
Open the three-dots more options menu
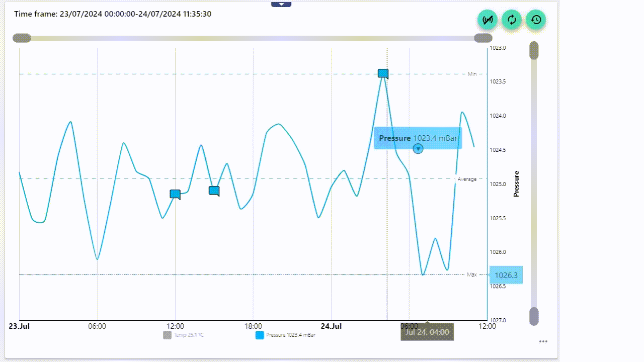(x=543, y=341)
